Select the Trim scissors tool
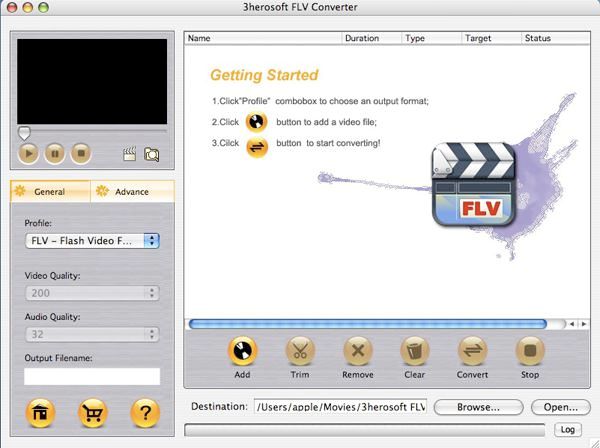Screen dimensions: 600x448 (300, 351)
